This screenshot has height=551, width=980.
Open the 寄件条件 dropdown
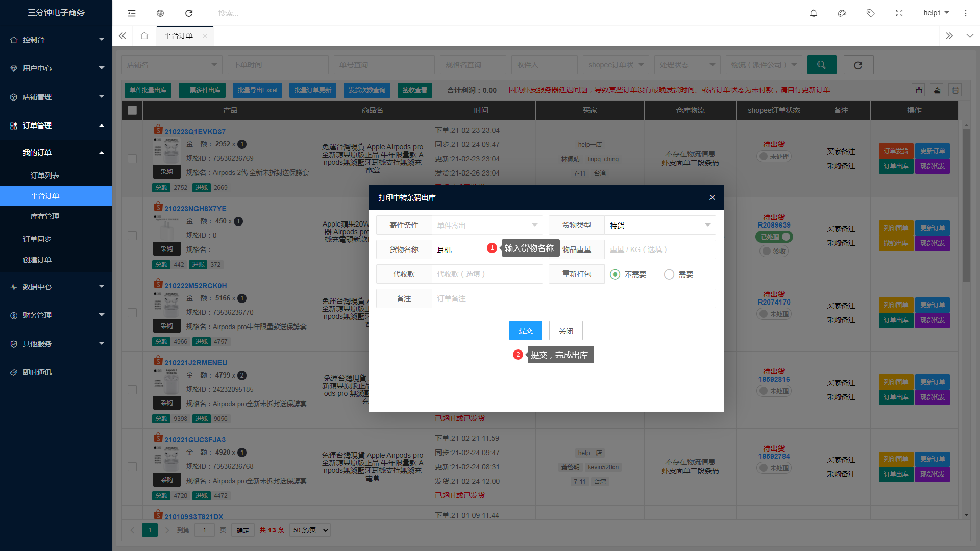(487, 225)
